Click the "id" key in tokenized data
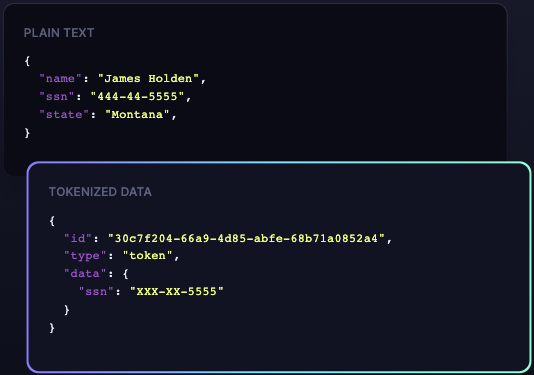This screenshot has width=534, height=375. [78, 238]
